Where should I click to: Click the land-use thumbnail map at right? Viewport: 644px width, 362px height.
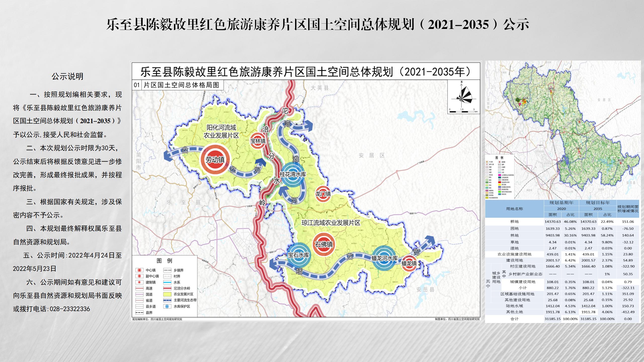pyautogui.click(x=562, y=130)
